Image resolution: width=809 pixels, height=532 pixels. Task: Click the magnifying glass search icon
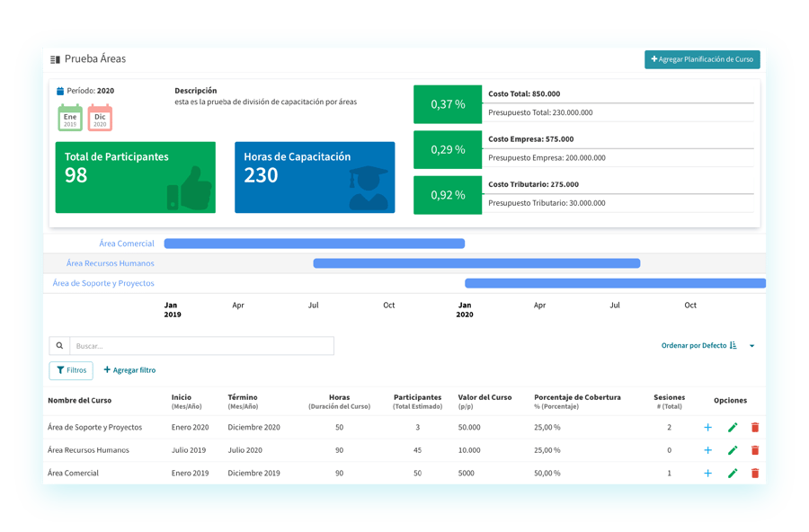pos(59,346)
